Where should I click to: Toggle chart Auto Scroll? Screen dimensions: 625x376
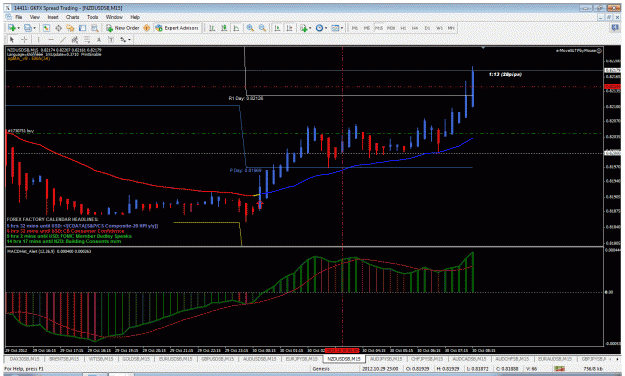[277, 28]
